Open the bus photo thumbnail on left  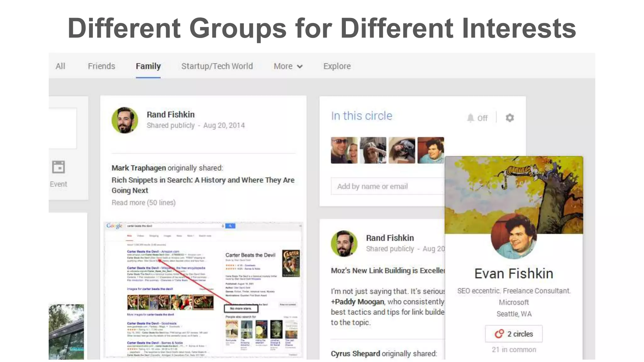[66, 332]
